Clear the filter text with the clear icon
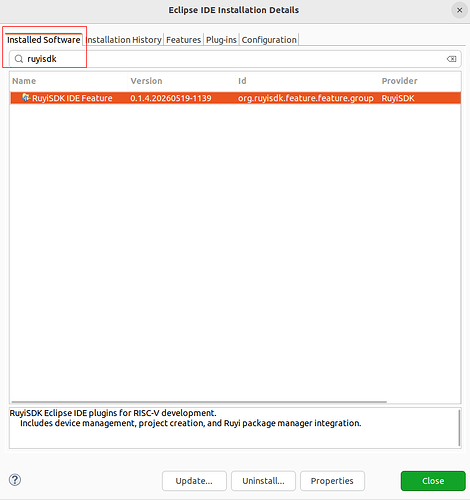 click(x=451, y=59)
